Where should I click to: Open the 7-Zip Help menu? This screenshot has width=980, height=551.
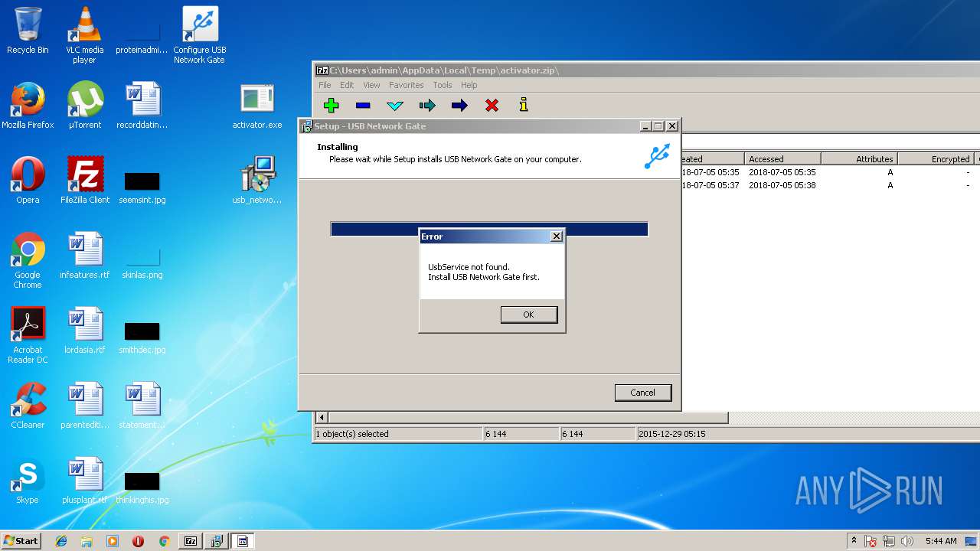pyautogui.click(x=469, y=85)
